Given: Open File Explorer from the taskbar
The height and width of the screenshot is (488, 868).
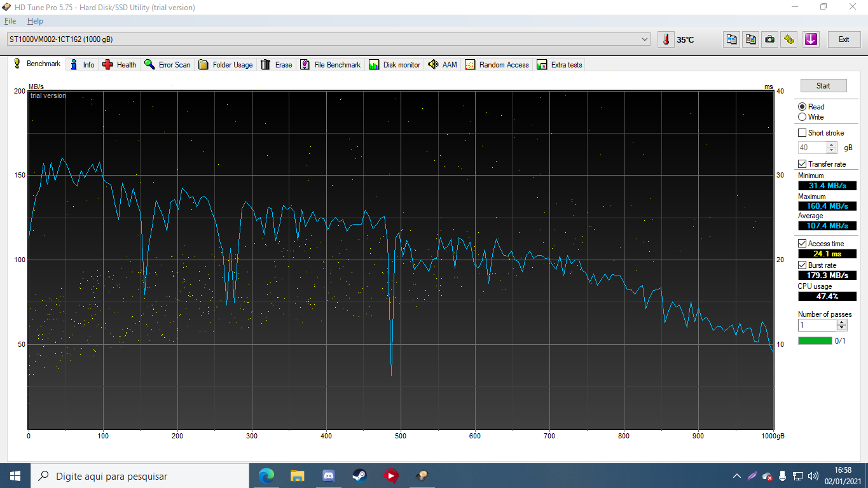Looking at the screenshot, I should 298,476.
